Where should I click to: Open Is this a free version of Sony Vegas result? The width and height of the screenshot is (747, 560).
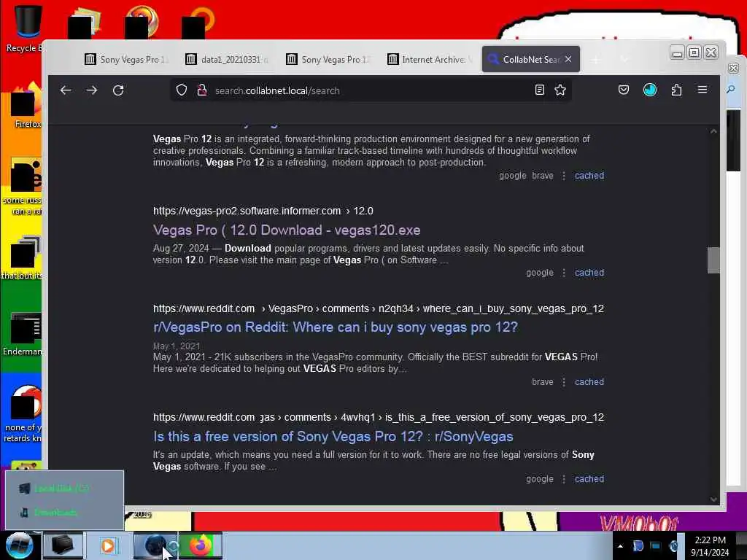pyautogui.click(x=333, y=436)
